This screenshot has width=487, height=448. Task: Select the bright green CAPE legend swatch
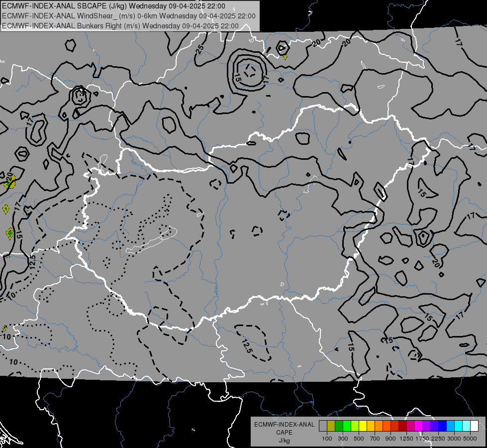(347, 426)
